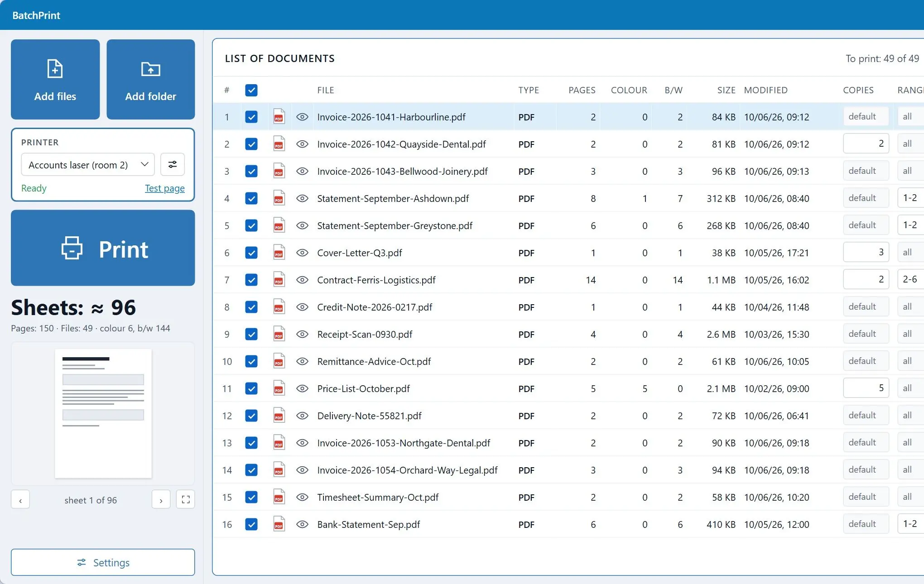
Task: Click PDF icon of Statement-September-Ashdown.pdf
Action: click(279, 198)
